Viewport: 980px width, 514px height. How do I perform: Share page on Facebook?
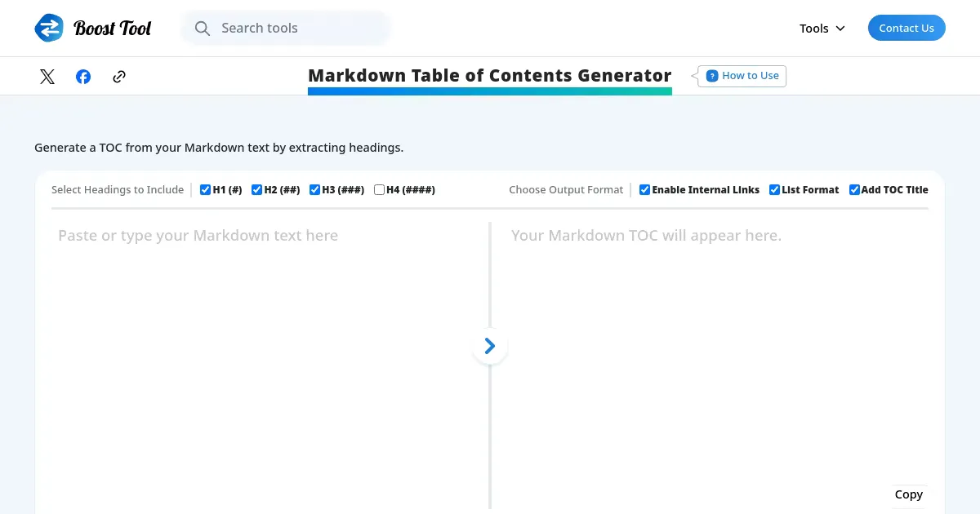[x=83, y=77]
